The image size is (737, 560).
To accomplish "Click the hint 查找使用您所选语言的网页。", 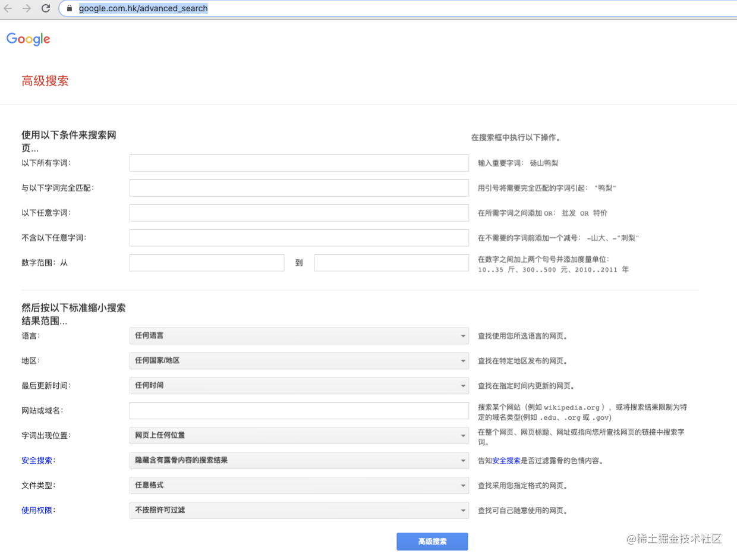I will 523,336.
